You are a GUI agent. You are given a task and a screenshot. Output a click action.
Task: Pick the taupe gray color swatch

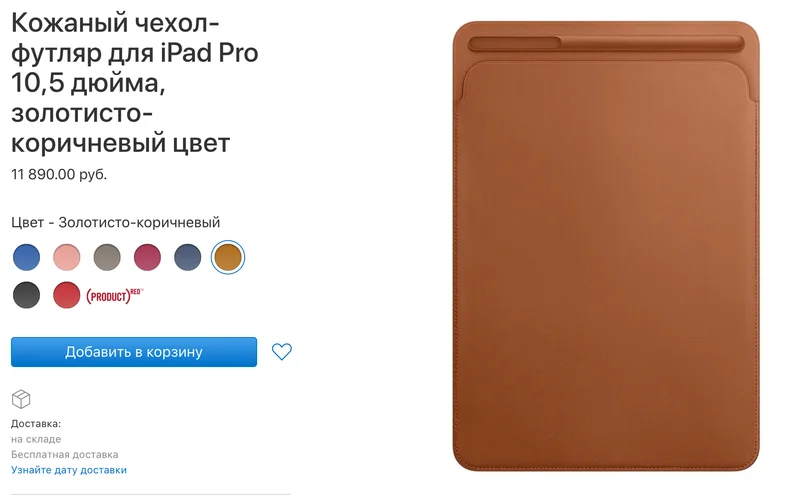pos(107,257)
